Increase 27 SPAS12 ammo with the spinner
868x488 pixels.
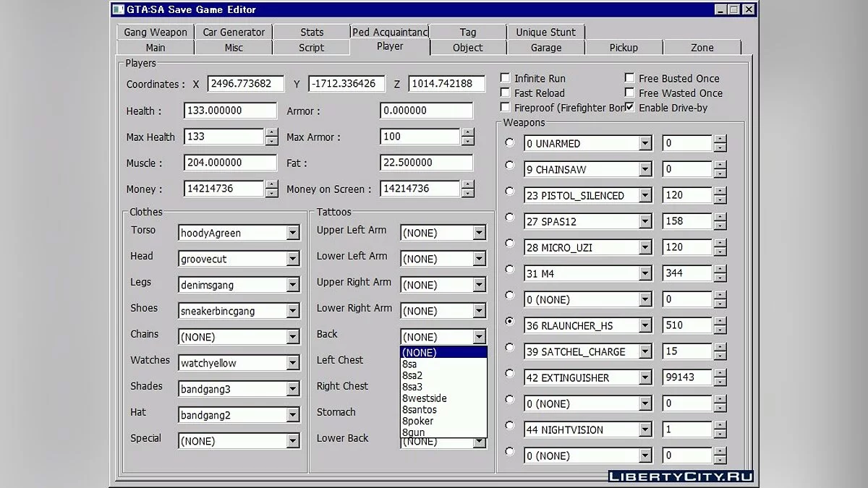click(x=720, y=218)
